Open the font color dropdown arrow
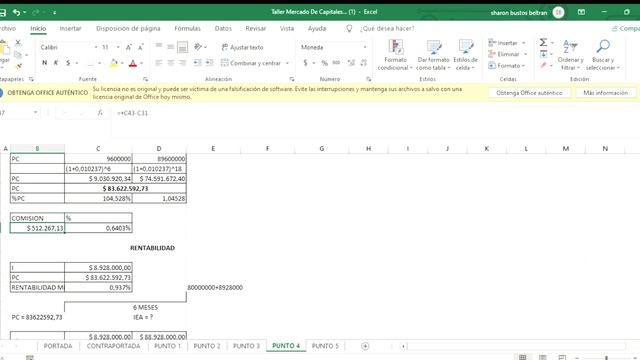 pyautogui.click(x=141, y=63)
